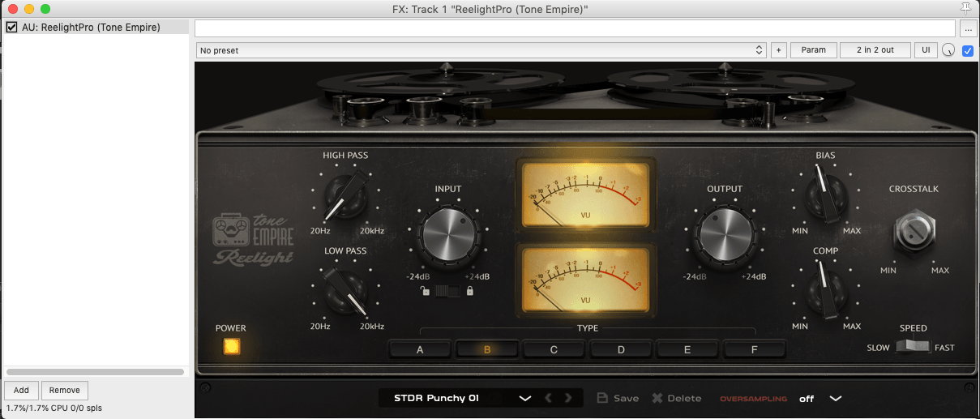Click the Low Pass filter knob

pyautogui.click(x=344, y=291)
